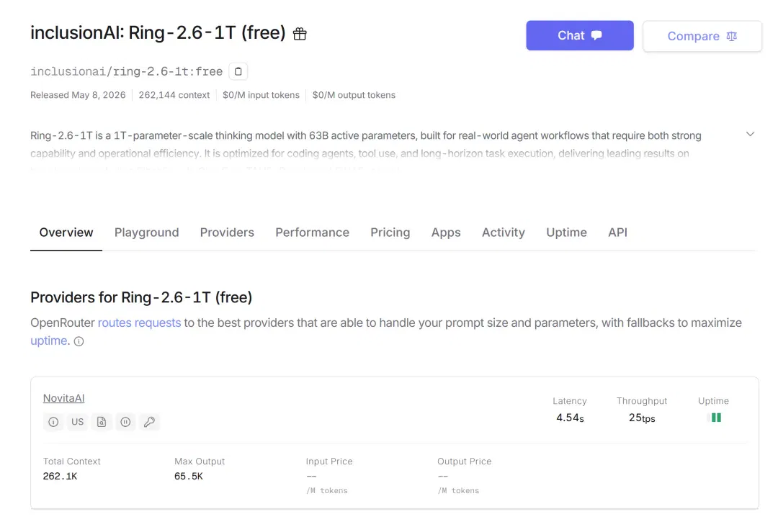Switch to the Playground tab

click(x=146, y=233)
